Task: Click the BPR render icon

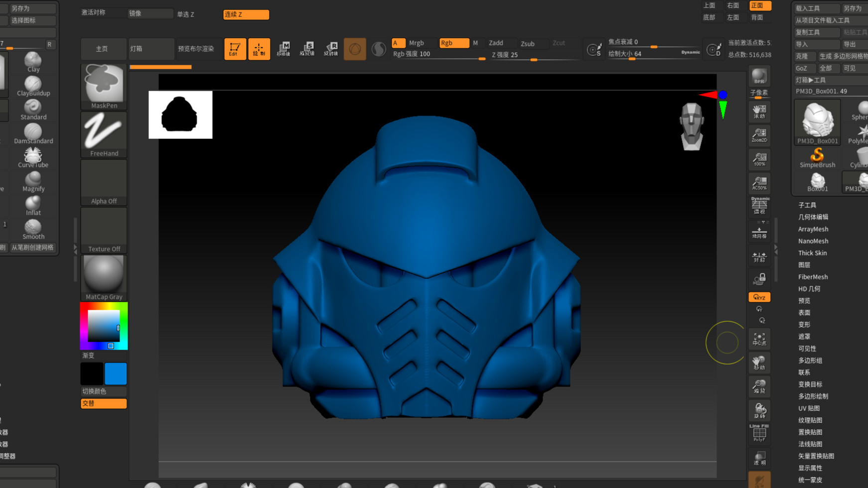Action: [759, 76]
